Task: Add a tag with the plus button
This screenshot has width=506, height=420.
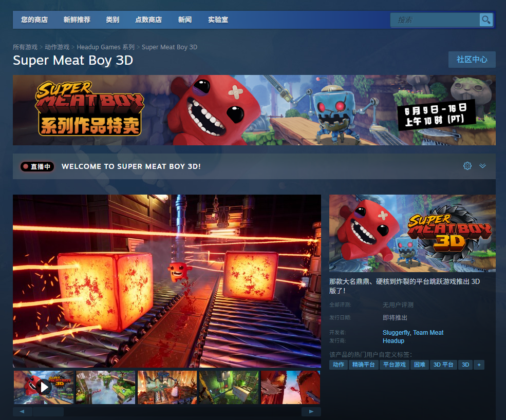Action: (479, 365)
